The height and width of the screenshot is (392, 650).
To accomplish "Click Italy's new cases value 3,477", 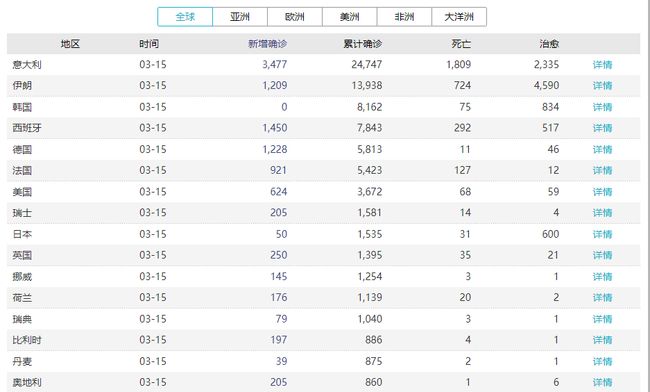I will click(x=274, y=65).
